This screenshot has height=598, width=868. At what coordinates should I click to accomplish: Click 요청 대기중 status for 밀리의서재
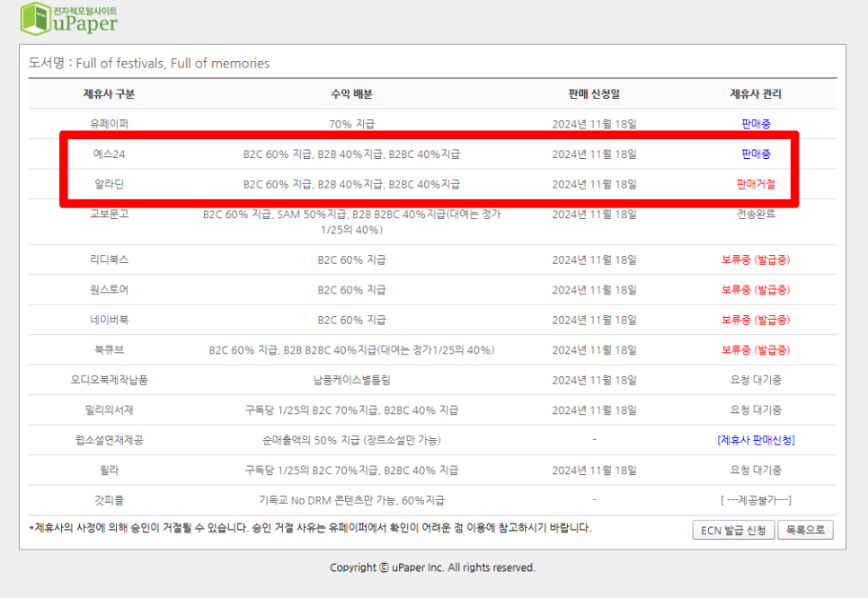coord(756,410)
